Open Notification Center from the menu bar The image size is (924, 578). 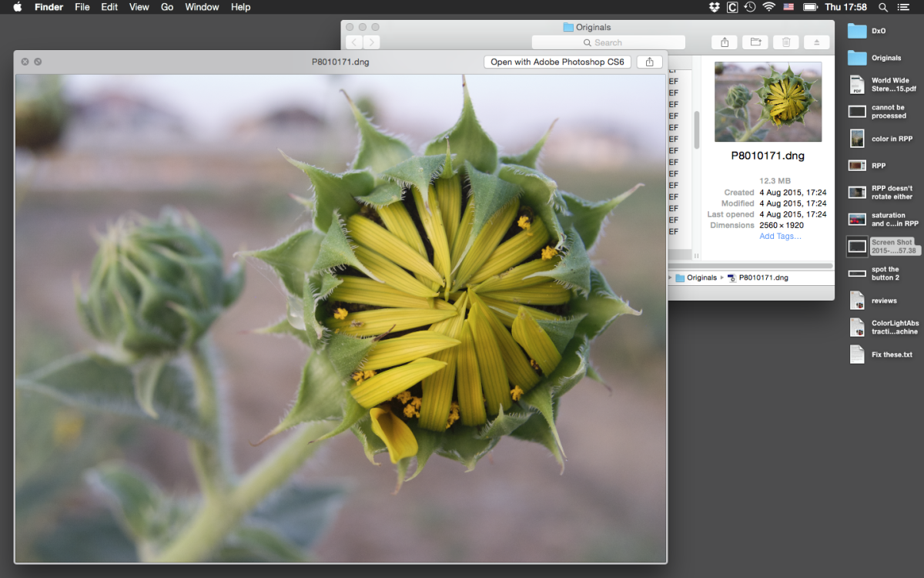[903, 7]
